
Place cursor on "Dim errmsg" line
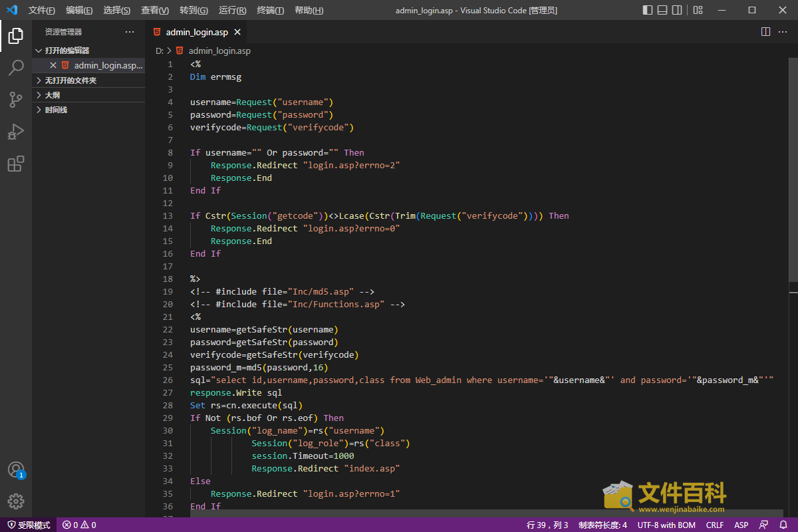pos(215,76)
